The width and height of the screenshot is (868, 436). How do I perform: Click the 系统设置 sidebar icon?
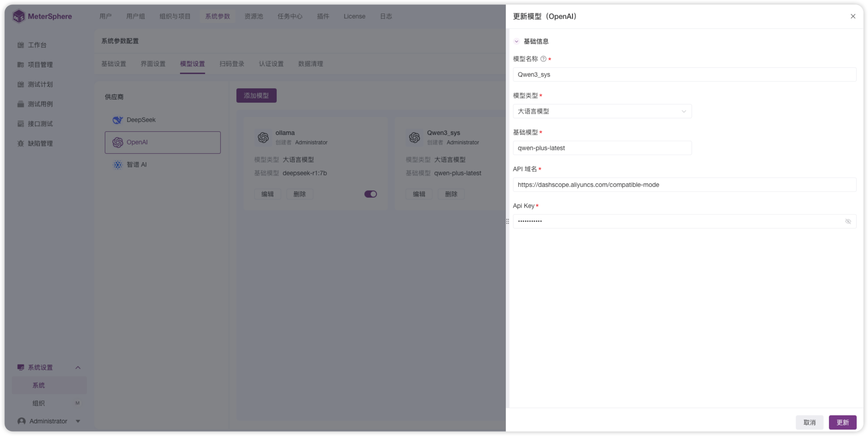[21, 367]
